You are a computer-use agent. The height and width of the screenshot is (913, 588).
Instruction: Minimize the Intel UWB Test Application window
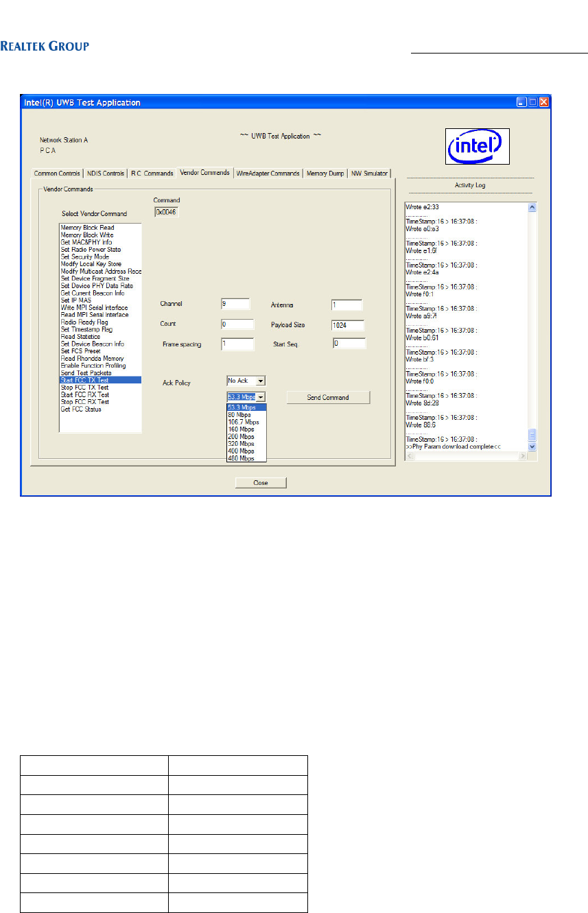point(523,102)
